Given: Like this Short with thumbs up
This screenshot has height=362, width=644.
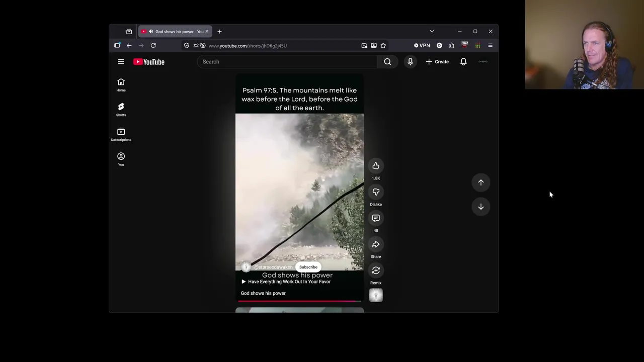Looking at the screenshot, I should [x=376, y=166].
